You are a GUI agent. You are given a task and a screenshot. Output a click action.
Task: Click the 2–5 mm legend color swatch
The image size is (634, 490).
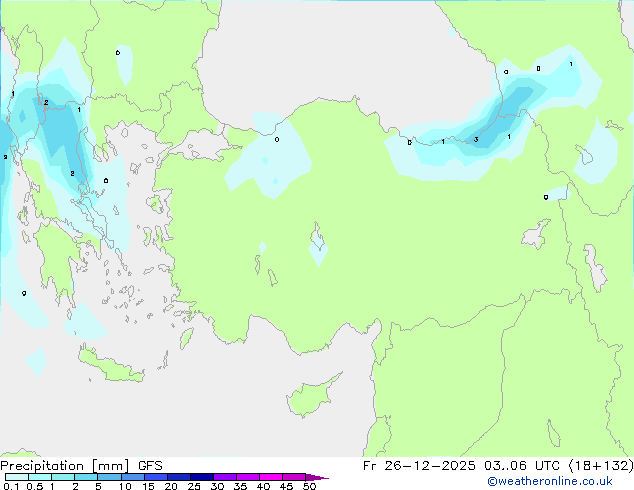pyautogui.click(x=86, y=477)
